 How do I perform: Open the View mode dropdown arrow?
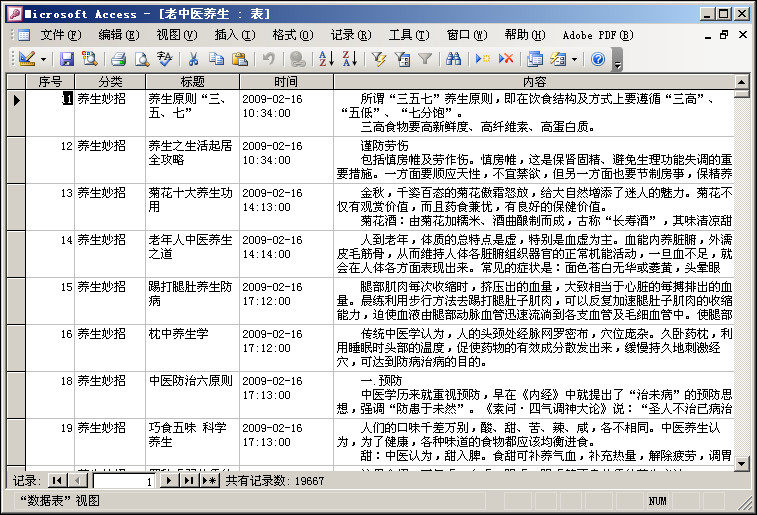[43, 59]
